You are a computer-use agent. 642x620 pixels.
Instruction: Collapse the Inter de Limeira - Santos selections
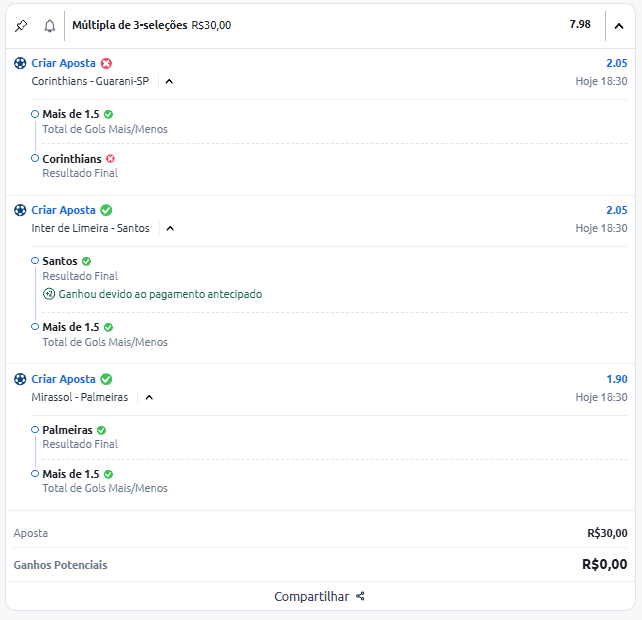tap(170, 228)
